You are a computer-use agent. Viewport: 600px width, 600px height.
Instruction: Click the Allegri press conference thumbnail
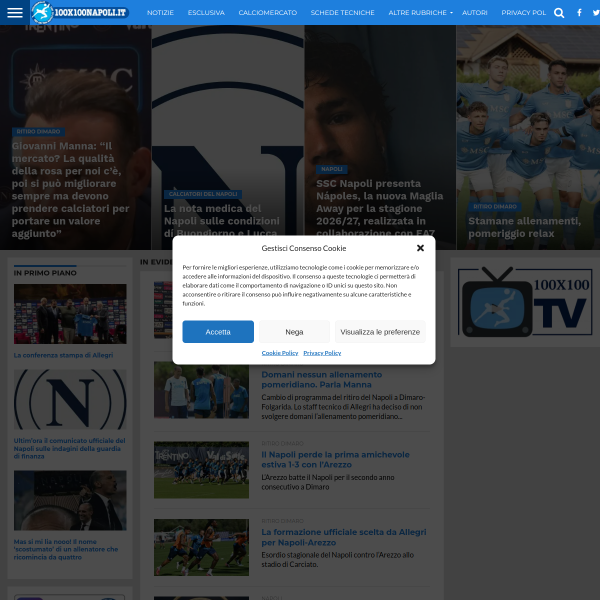click(70, 314)
